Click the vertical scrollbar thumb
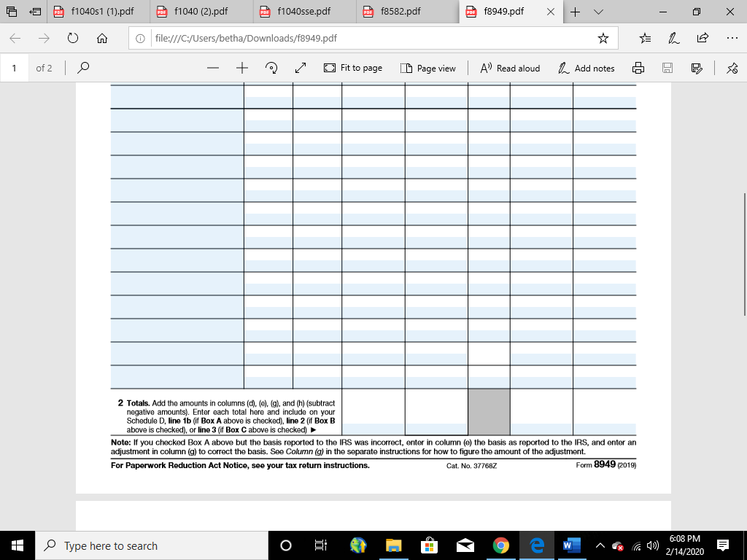 pos(744,254)
